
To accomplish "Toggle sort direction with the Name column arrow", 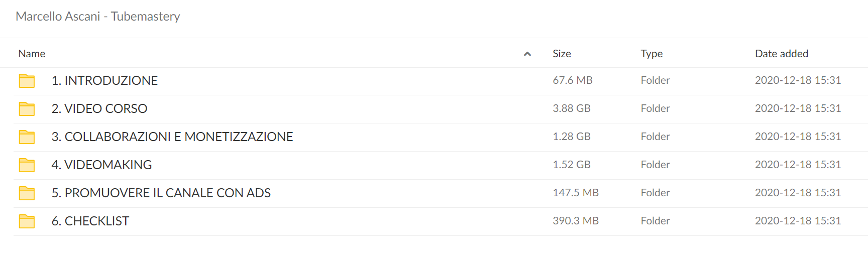I will coord(527,54).
